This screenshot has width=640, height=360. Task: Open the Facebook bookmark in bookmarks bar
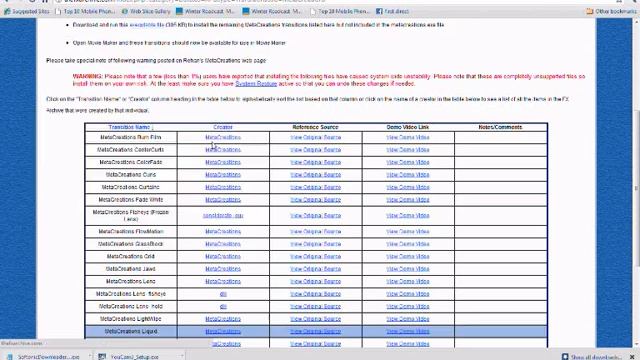coord(392,11)
